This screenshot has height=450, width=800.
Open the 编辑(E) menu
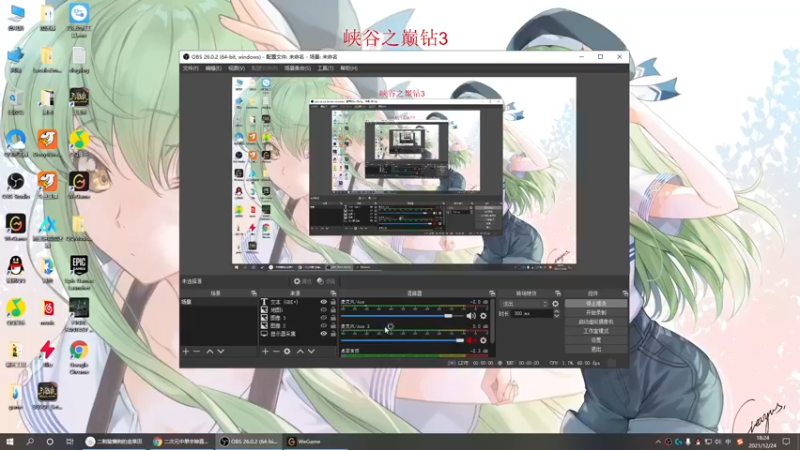pyautogui.click(x=213, y=68)
